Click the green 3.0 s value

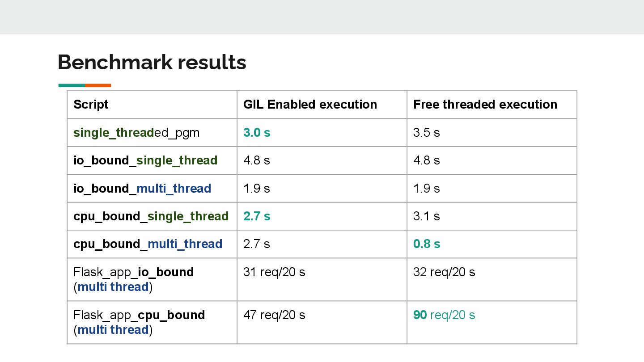pyautogui.click(x=257, y=133)
